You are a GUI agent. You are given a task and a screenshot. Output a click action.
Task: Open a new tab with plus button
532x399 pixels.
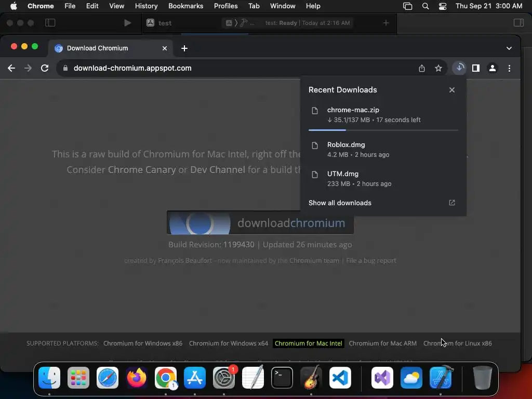click(184, 48)
